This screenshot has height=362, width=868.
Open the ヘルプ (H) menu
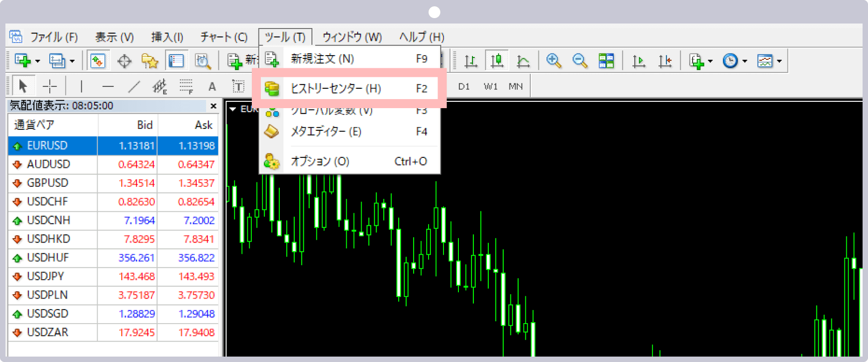pyautogui.click(x=422, y=37)
